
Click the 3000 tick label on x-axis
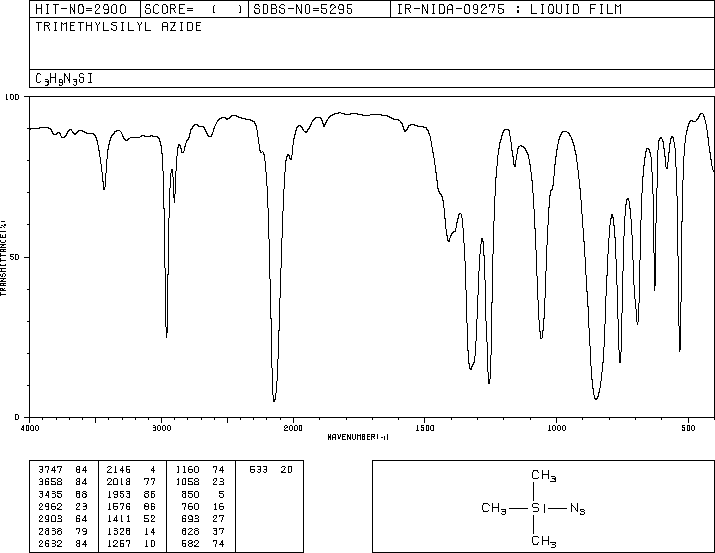161,428
